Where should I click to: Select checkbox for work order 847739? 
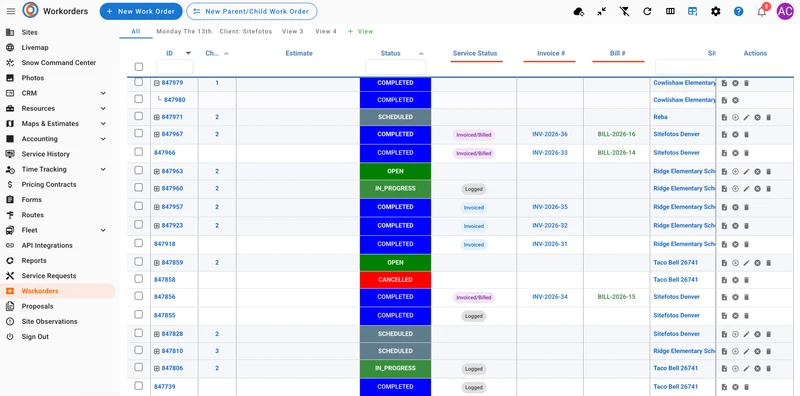click(139, 386)
